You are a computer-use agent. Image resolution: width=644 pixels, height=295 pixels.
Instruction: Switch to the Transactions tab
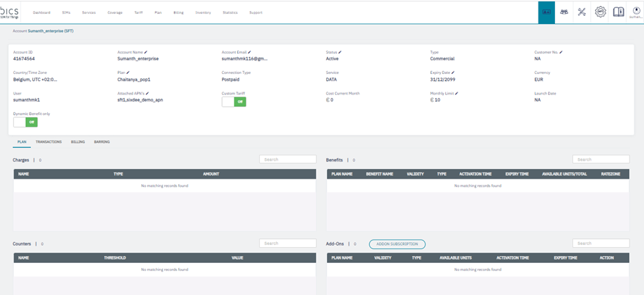click(49, 142)
